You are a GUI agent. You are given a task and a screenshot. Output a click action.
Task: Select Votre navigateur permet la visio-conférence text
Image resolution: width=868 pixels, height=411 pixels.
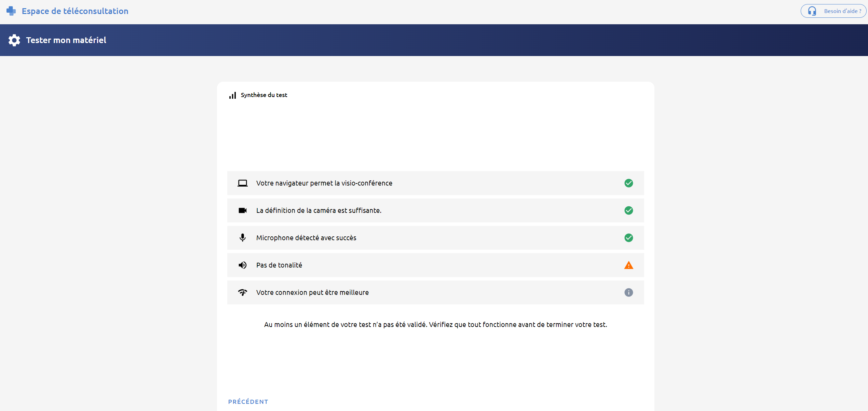pyautogui.click(x=324, y=183)
